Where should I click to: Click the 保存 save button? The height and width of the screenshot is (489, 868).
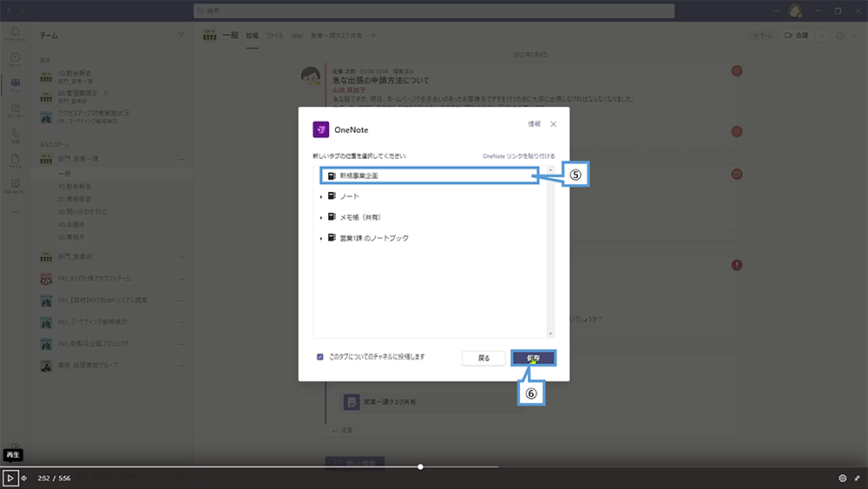pyautogui.click(x=533, y=359)
